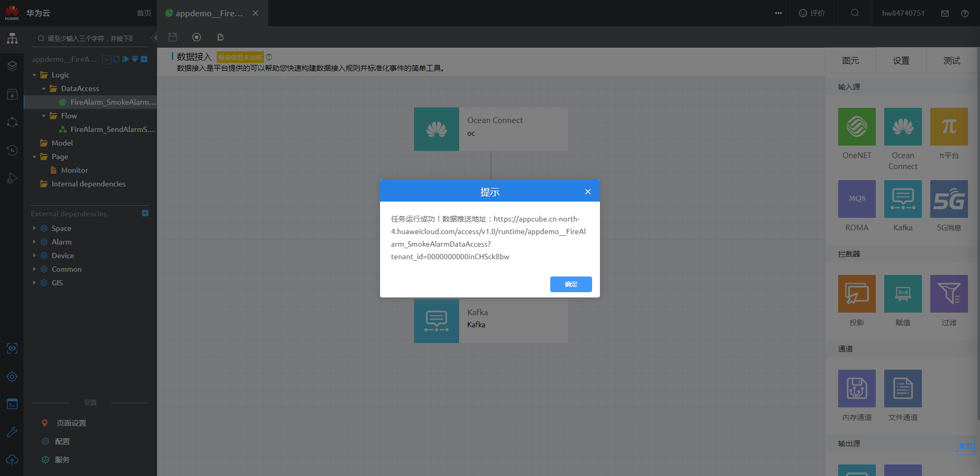Open 页面设置 in the settings section
The width and height of the screenshot is (980, 476).
[x=71, y=423]
